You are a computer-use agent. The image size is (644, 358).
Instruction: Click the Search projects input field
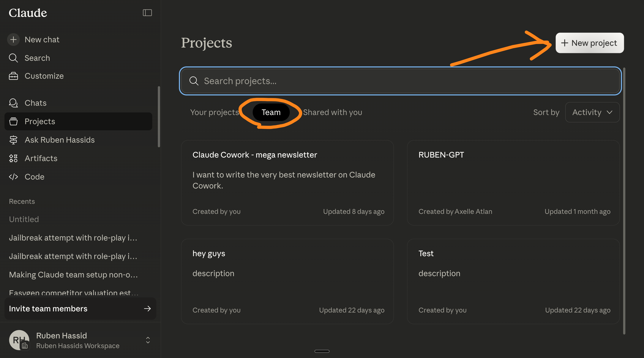[400, 81]
